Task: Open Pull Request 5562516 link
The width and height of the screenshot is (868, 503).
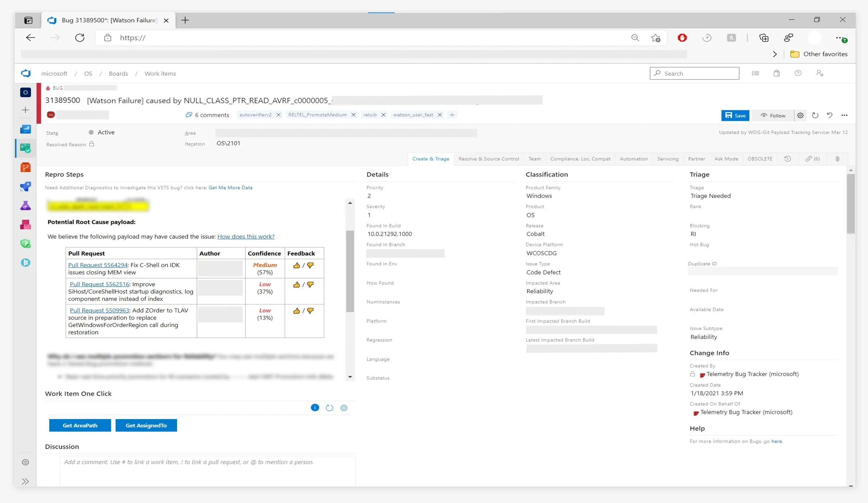Action: coord(99,284)
